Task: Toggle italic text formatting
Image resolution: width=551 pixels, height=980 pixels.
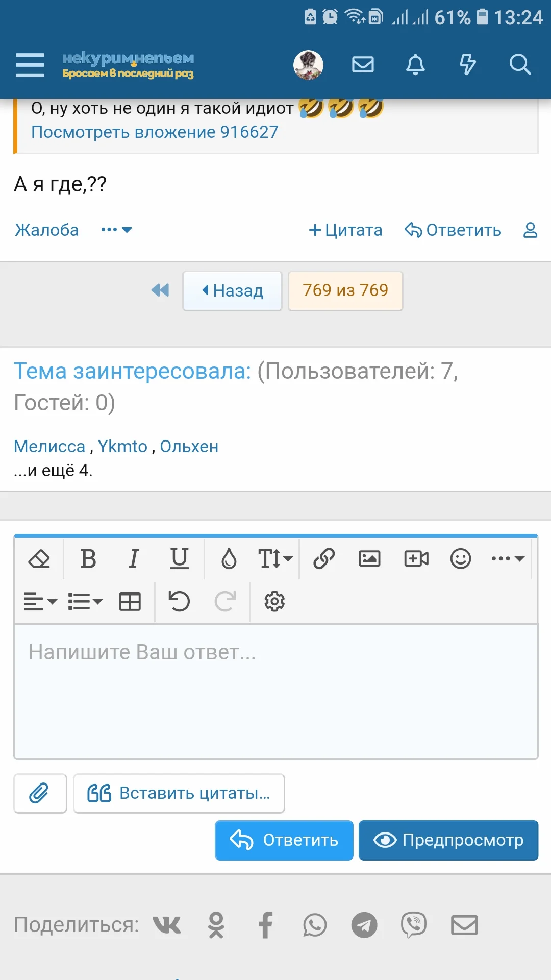Action: tap(134, 558)
